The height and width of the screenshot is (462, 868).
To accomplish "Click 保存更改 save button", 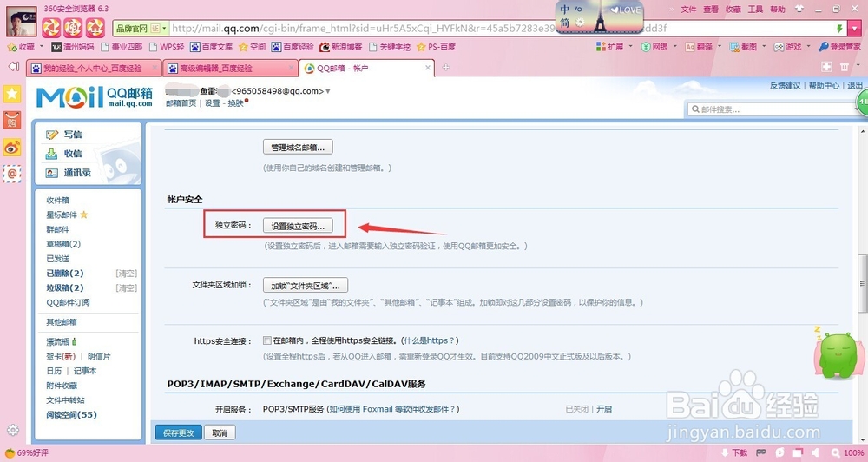I will coord(178,432).
